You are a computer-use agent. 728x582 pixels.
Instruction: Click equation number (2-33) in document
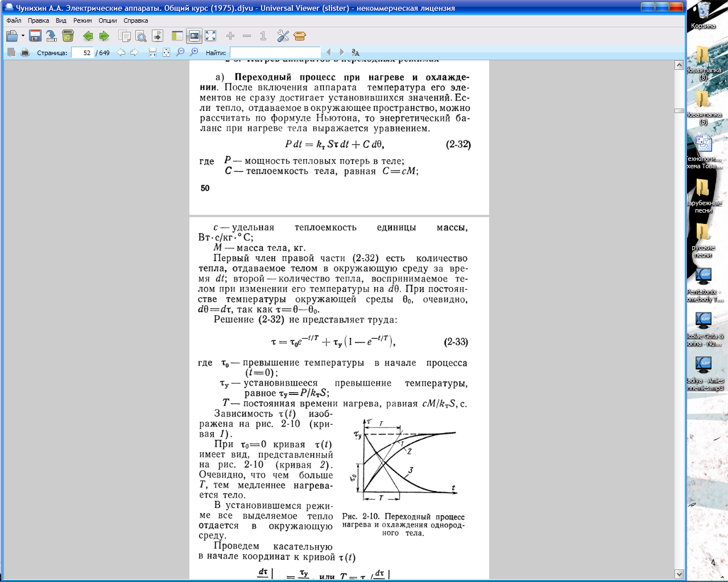tap(456, 342)
